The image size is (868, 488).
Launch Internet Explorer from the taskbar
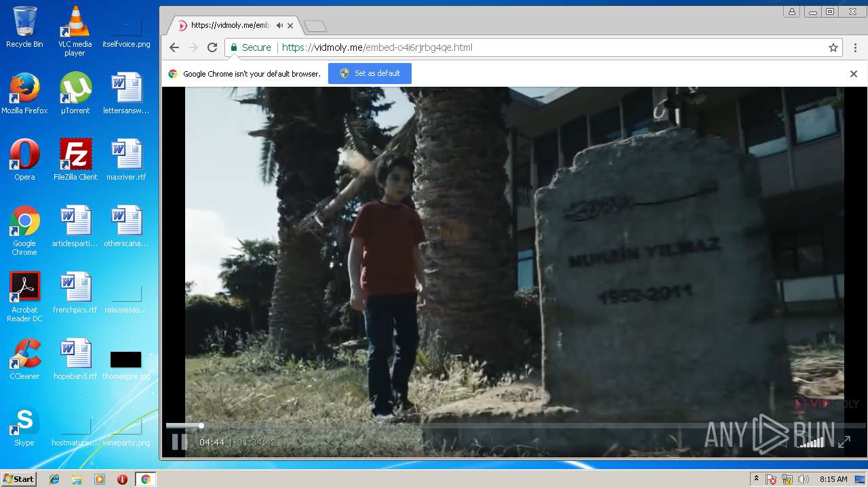click(x=54, y=479)
